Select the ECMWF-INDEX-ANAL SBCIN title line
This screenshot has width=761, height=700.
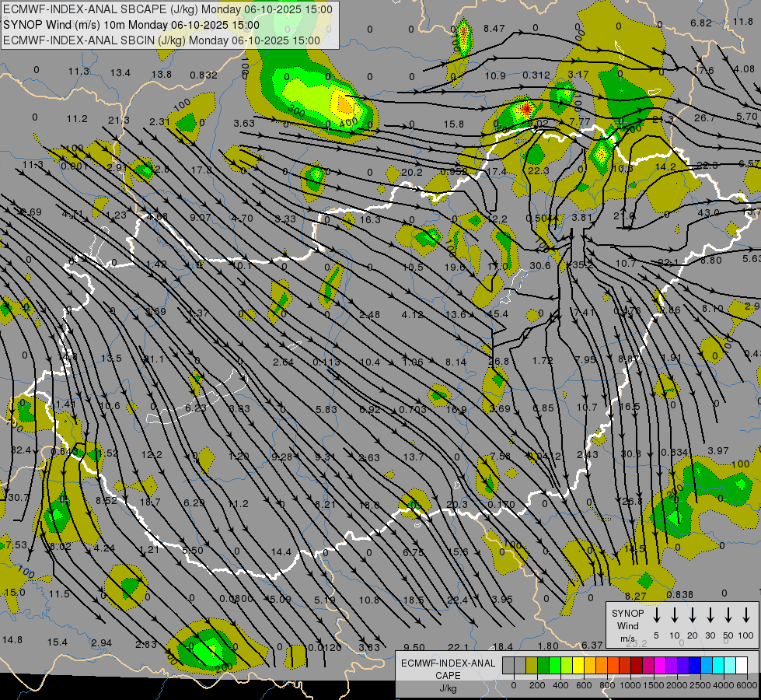(x=161, y=39)
